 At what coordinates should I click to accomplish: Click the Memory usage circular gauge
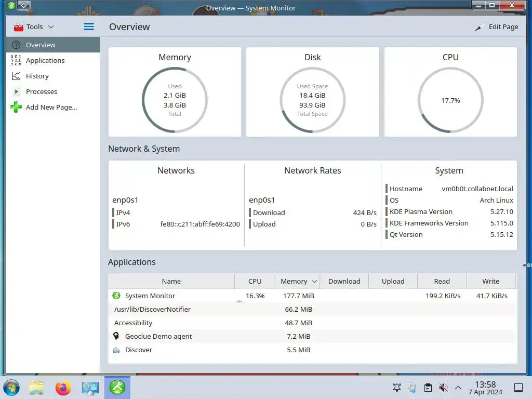coord(175,100)
